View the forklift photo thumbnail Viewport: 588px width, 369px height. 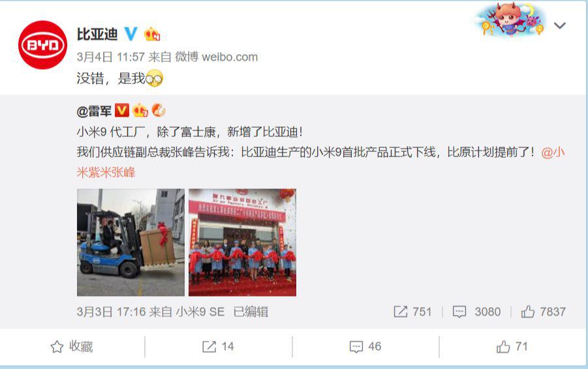point(131,243)
